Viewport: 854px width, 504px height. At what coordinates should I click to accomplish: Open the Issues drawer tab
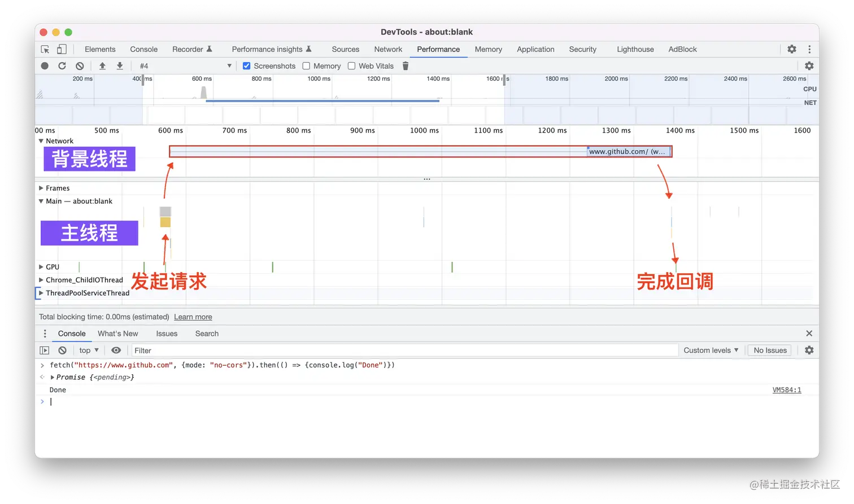coord(167,334)
